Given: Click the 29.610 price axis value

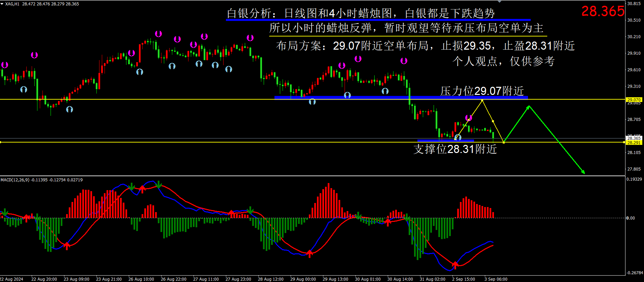Looking at the screenshot, I should click(x=634, y=70).
